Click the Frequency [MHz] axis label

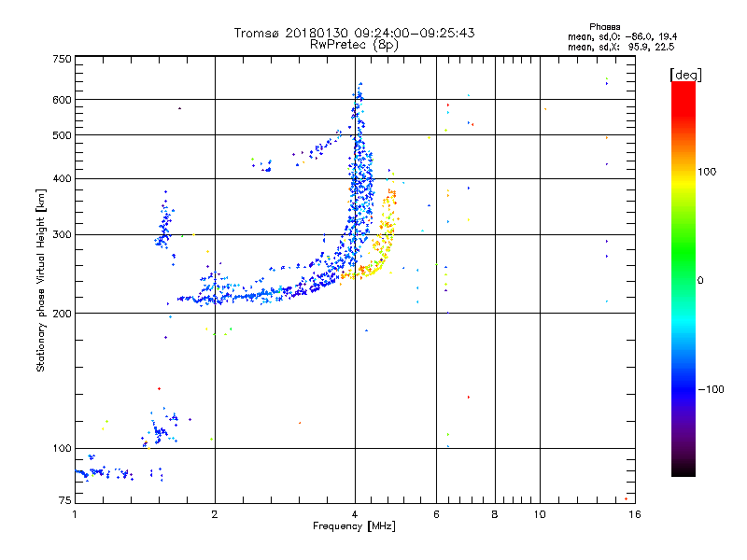pos(354,526)
